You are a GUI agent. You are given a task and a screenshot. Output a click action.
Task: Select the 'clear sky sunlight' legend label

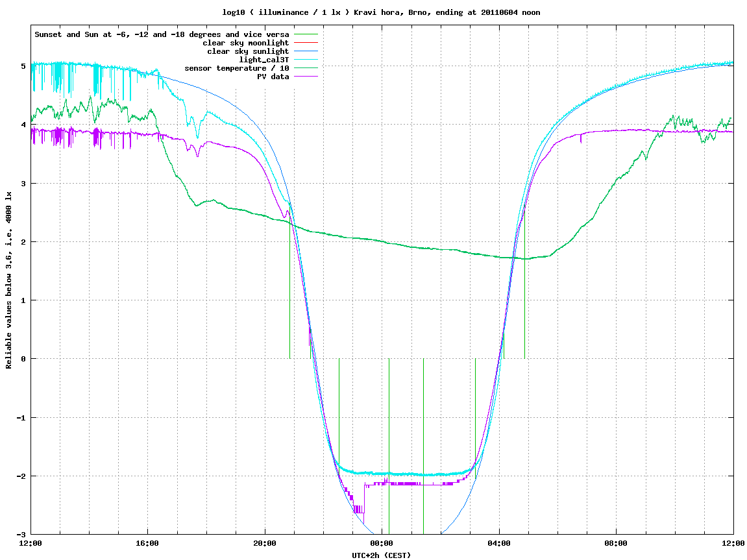pos(248,51)
